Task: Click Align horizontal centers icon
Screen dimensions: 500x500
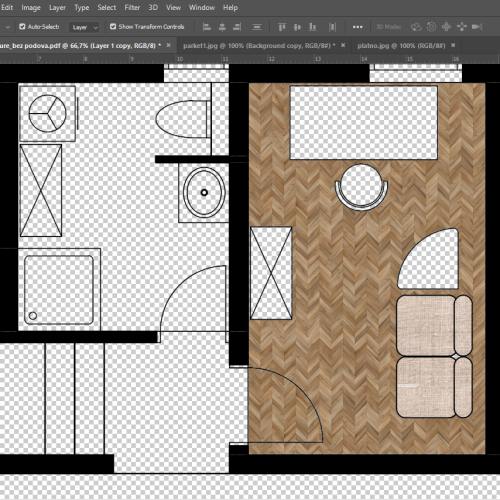Action: (222, 27)
